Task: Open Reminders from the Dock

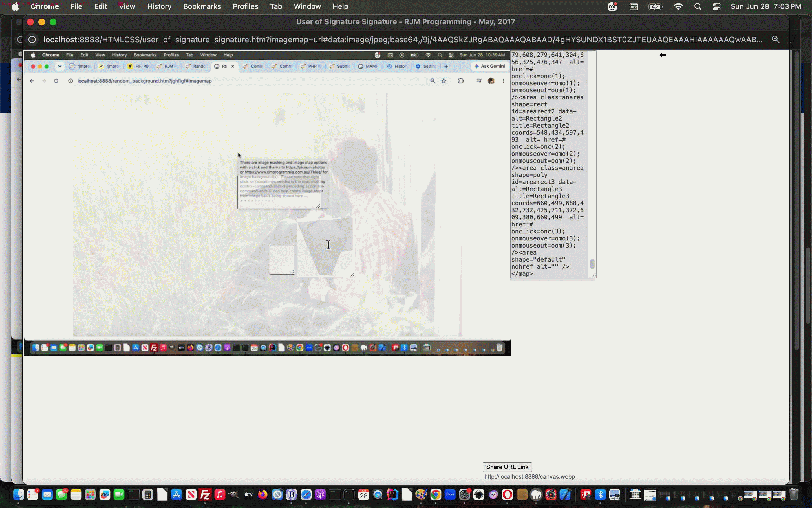Action: pyautogui.click(x=33, y=494)
